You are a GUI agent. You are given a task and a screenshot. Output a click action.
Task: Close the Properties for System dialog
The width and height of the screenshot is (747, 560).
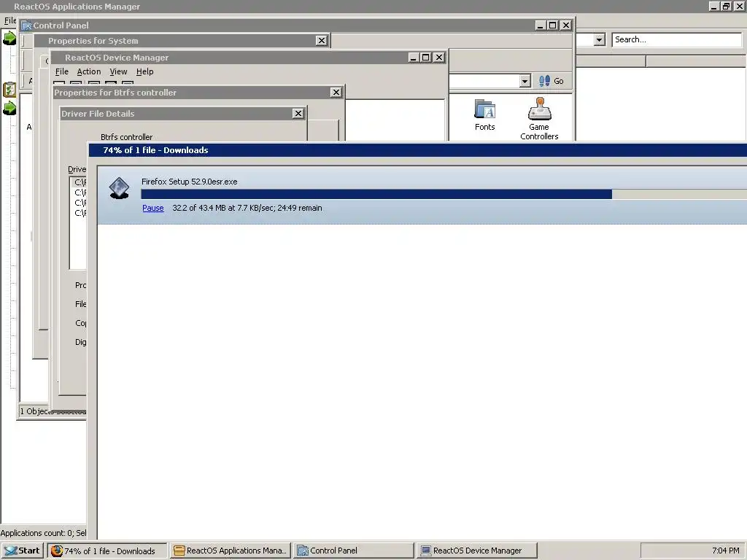tap(322, 41)
